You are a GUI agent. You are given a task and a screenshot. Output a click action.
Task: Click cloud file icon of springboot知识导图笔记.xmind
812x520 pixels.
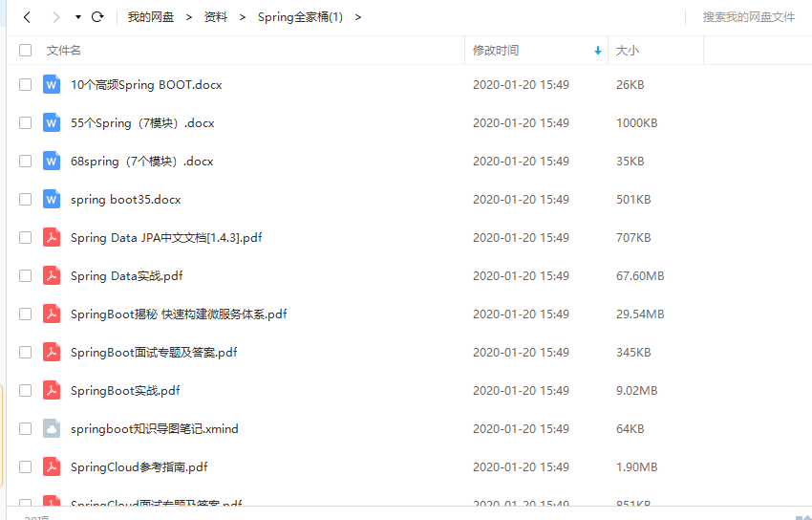pos(52,429)
